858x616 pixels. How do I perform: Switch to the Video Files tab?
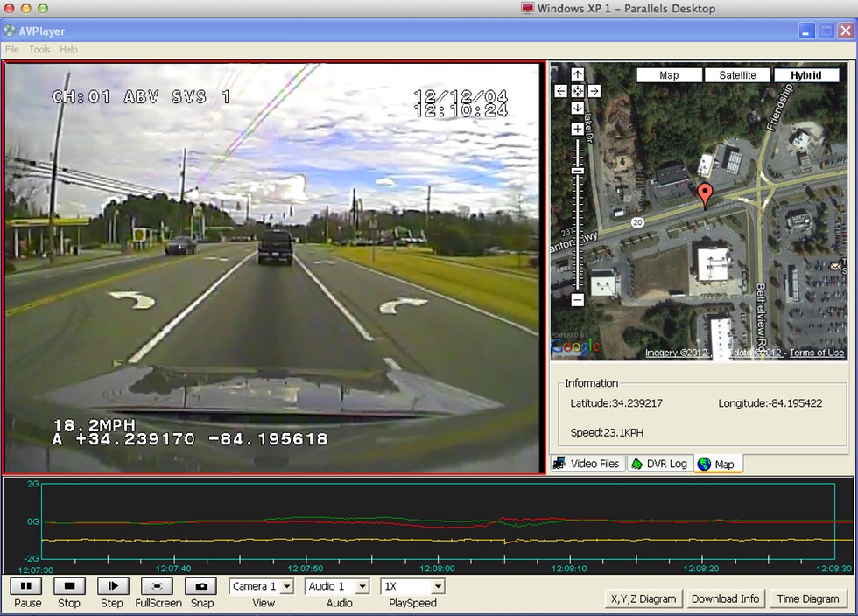click(x=587, y=464)
